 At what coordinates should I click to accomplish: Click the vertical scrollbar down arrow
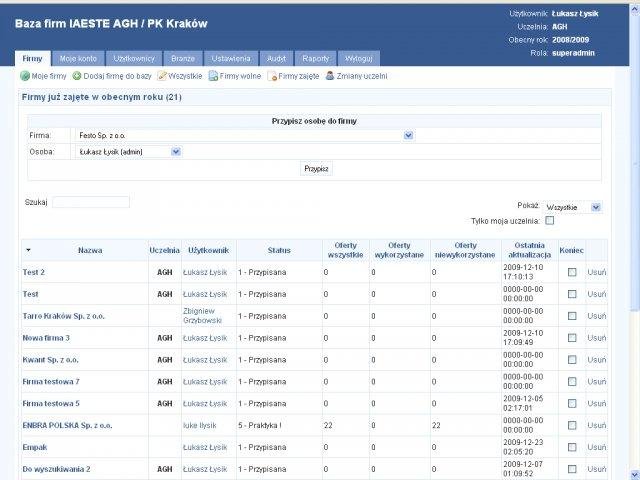tap(635, 475)
